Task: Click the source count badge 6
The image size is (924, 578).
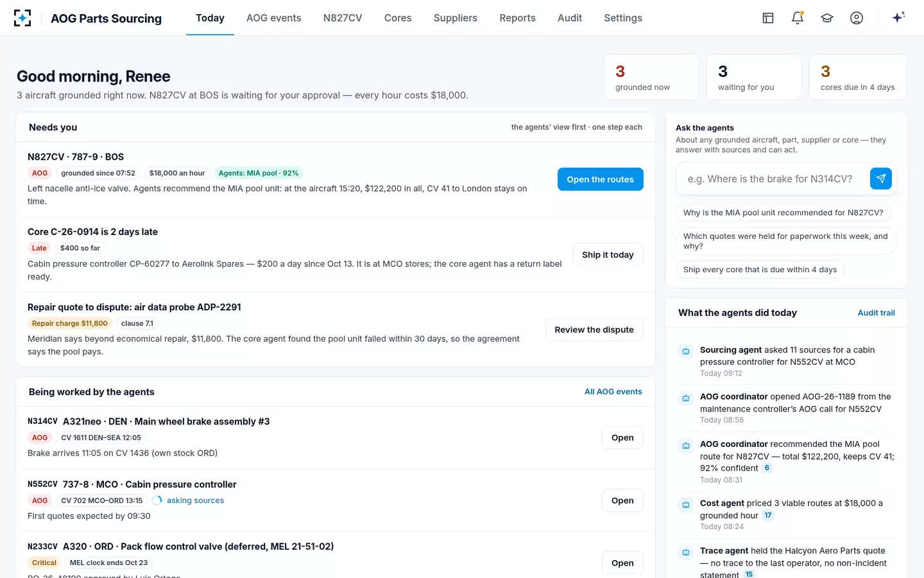Action: click(767, 468)
